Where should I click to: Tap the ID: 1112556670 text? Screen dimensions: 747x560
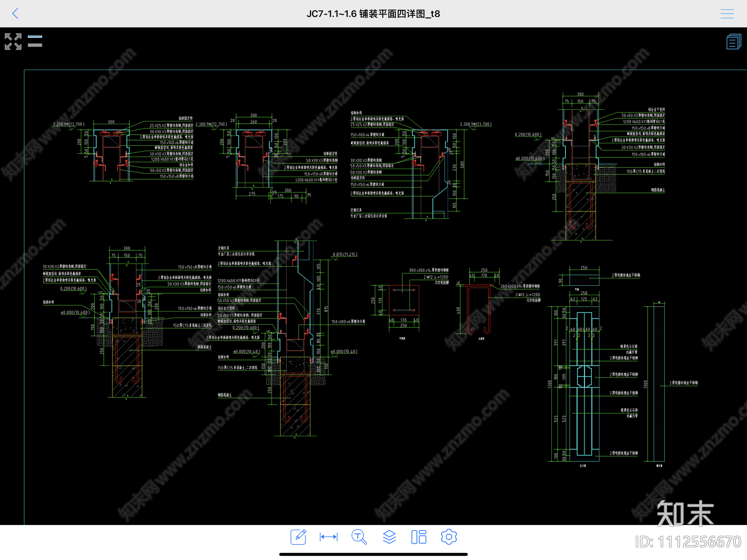[x=688, y=542]
